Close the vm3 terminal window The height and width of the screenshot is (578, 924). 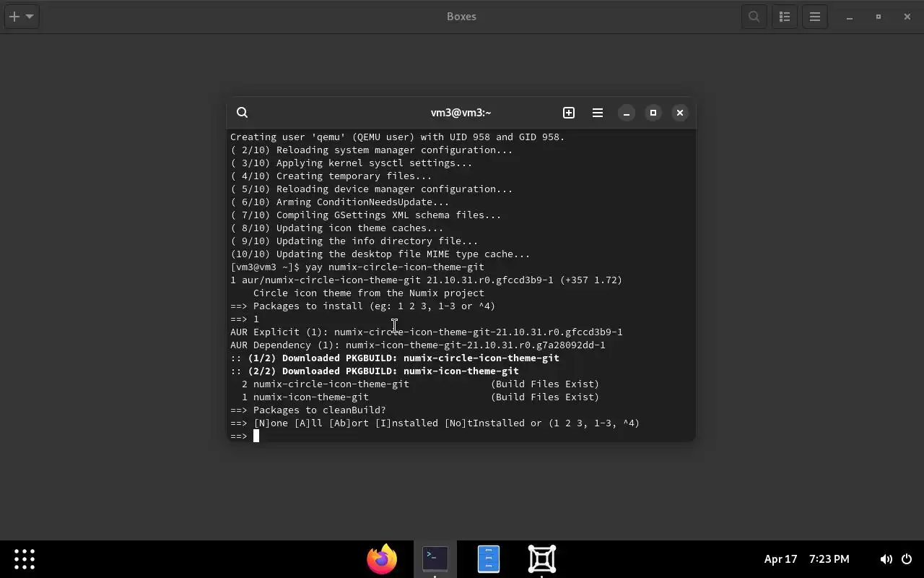click(x=680, y=113)
